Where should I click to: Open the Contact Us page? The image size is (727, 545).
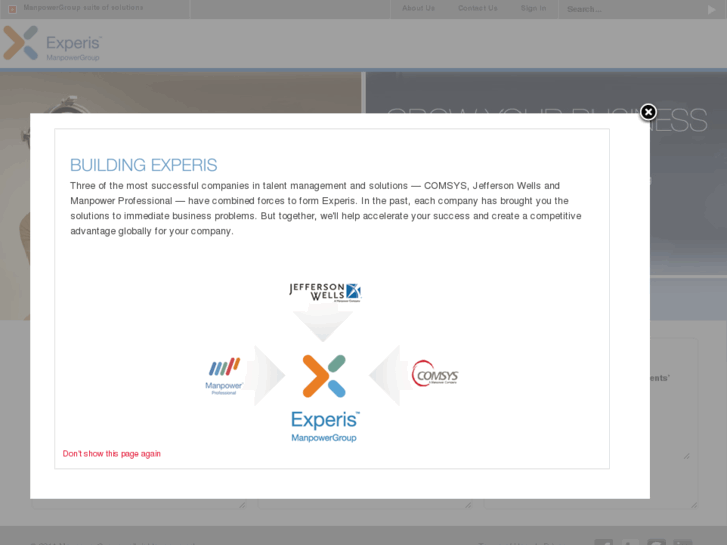tap(478, 8)
